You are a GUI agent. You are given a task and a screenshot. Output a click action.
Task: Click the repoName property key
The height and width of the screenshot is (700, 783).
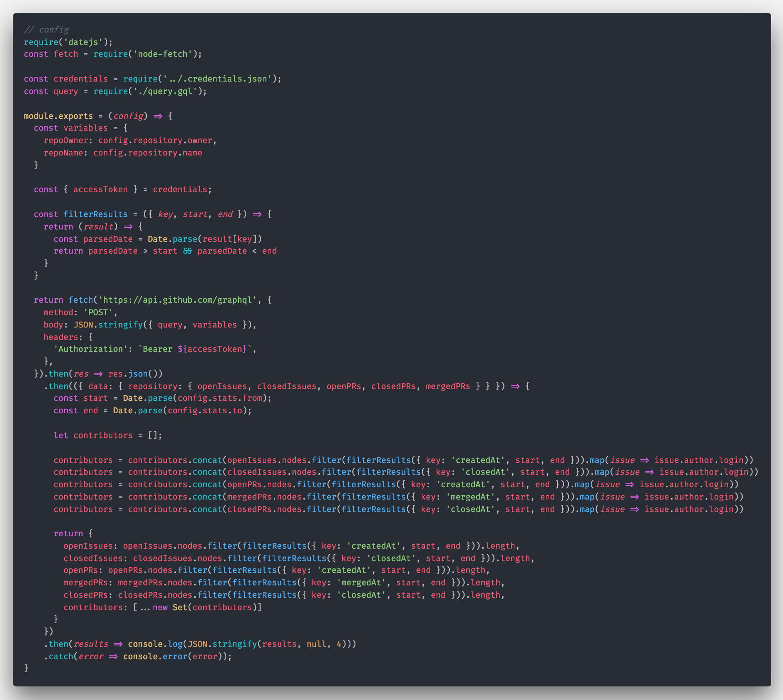(63, 153)
